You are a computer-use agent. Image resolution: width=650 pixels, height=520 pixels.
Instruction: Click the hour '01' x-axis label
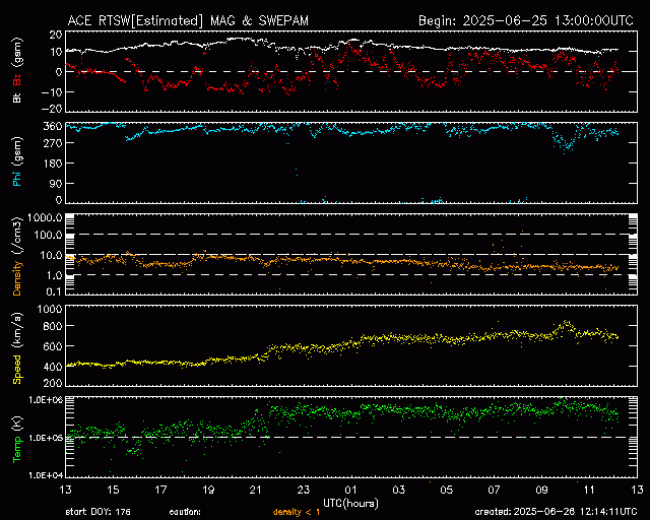click(351, 490)
